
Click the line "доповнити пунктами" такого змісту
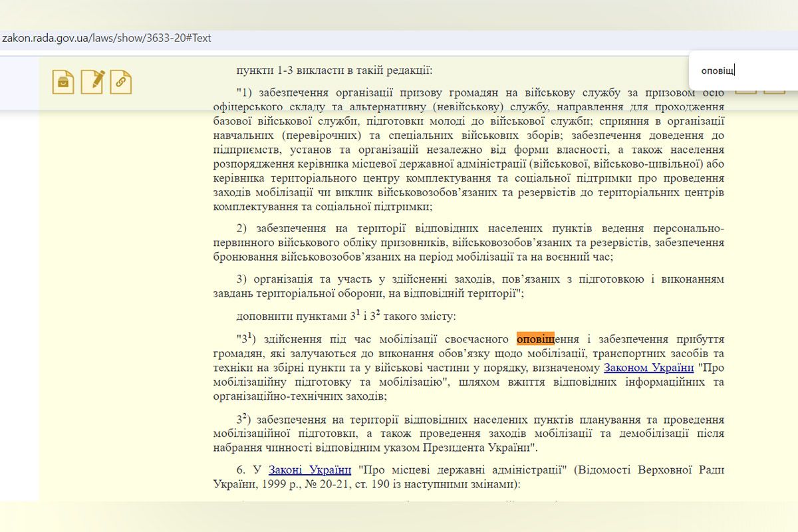pyautogui.click(x=346, y=316)
